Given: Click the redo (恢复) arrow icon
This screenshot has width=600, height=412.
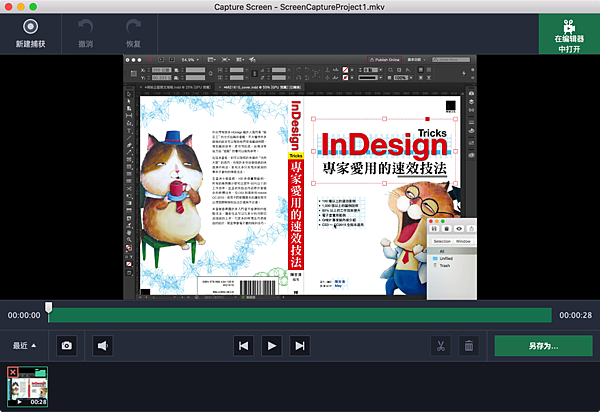Looking at the screenshot, I should (131, 28).
